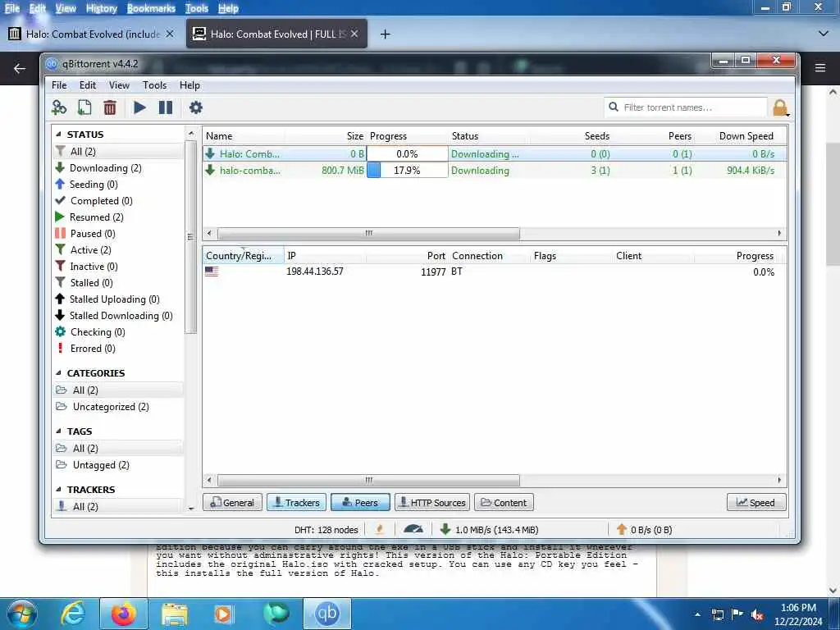
Task: Select the Seeding (0) filter
Action: point(118,185)
